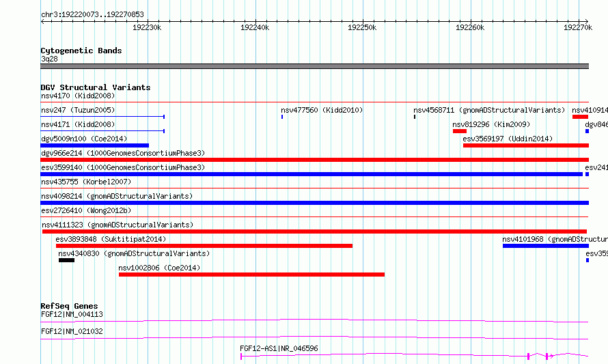This screenshot has width=608, height=364.
Task: Select the small nsv477560 blue marker
Action: 282,117
